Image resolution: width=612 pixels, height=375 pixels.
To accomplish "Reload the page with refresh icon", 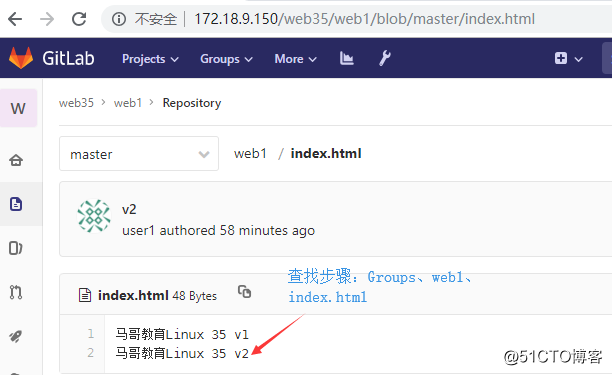I will tap(79, 19).
